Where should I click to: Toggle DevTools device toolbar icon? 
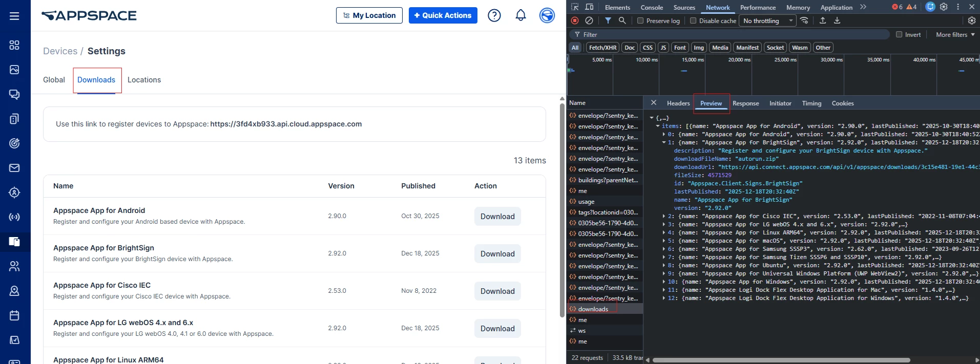coord(589,7)
